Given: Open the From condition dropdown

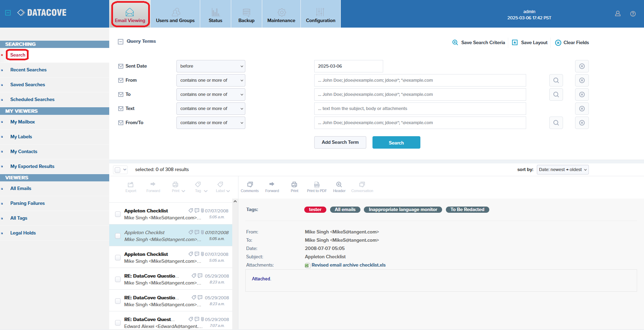Looking at the screenshot, I should (211, 80).
